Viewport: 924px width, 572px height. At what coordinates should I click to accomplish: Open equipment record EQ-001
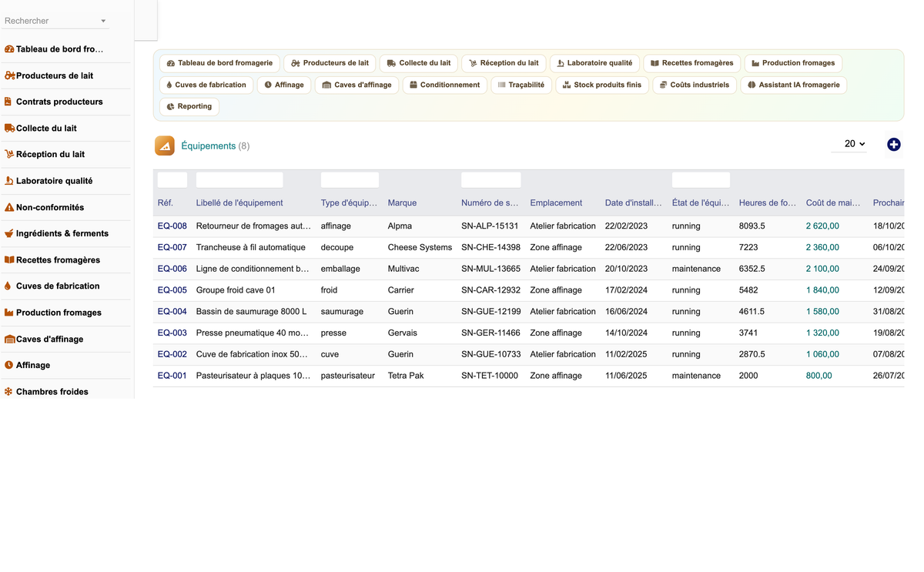[x=172, y=376]
